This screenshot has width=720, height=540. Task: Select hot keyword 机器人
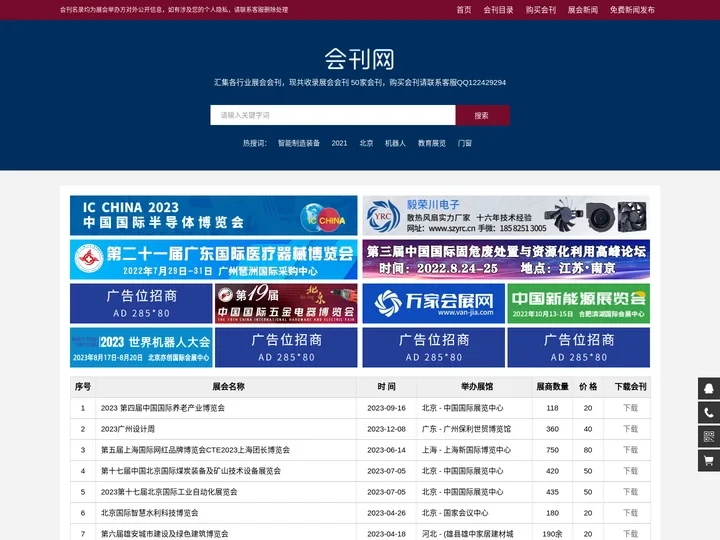coord(395,143)
